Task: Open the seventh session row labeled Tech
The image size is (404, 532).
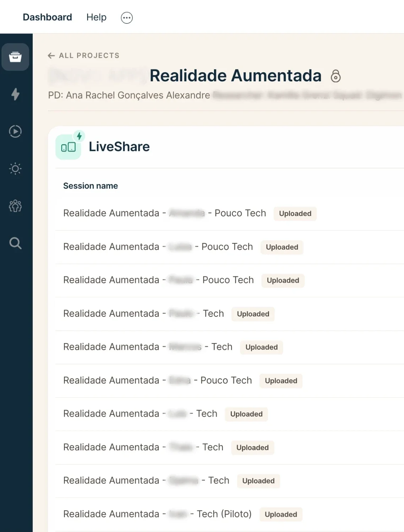Action: click(x=230, y=414)
